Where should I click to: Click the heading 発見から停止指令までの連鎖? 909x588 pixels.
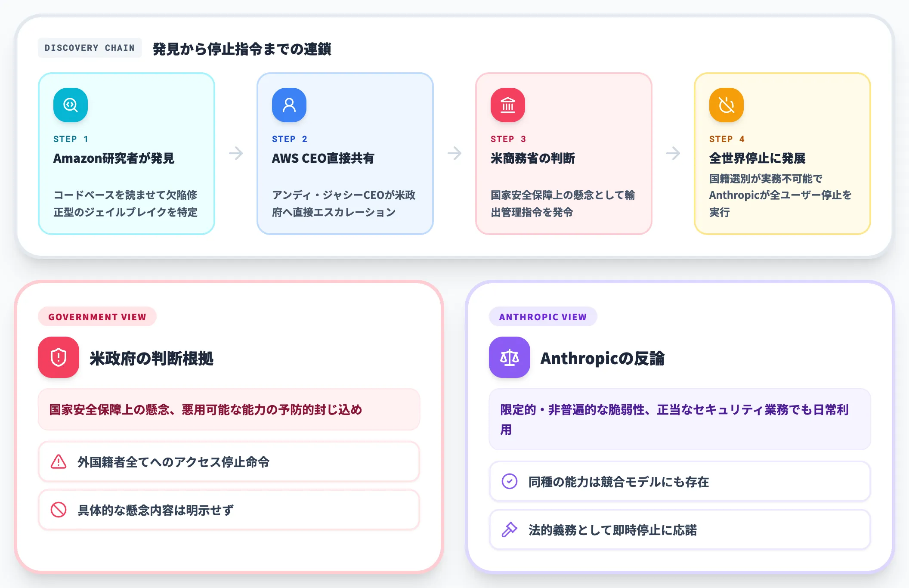242,49
